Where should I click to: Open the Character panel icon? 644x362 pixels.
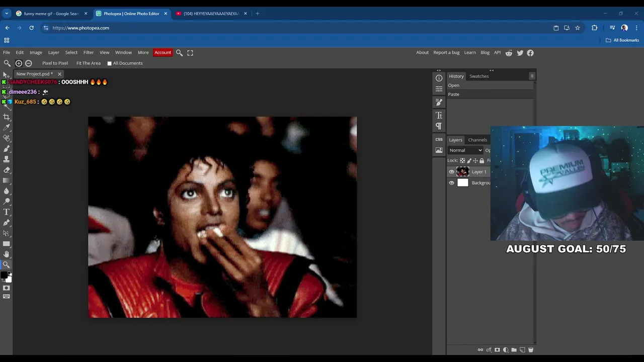click(x=439, y=116)
